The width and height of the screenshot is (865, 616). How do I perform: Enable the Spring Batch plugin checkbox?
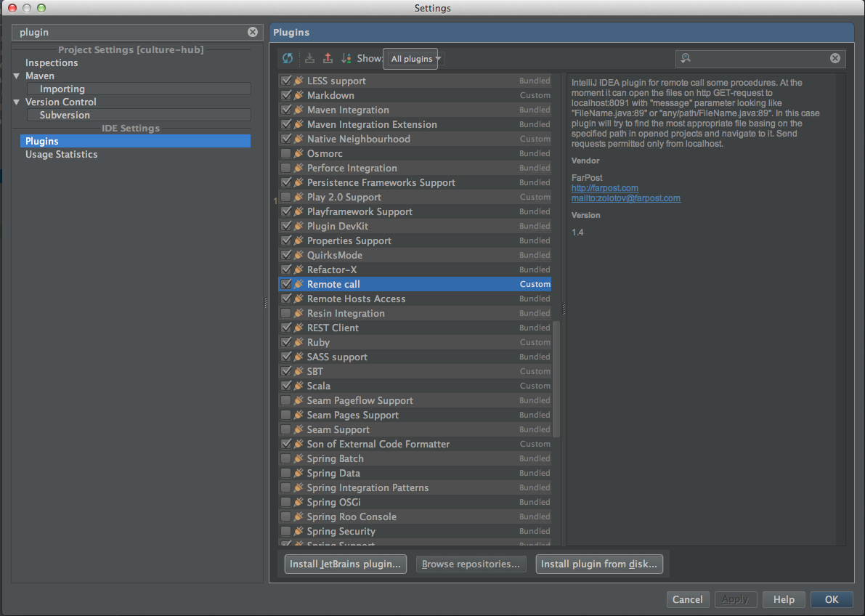[286, 458]
